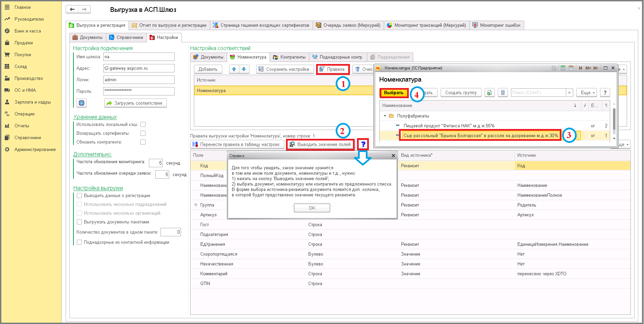Check Выводить данные о регистрации
Screen dimensions: 644x324
click(80, 196)
